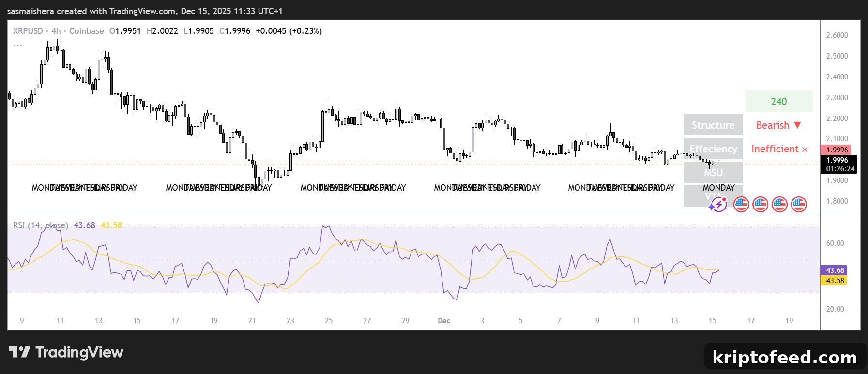
Task: Click the Structure label cell
Action: click(713, 125)
